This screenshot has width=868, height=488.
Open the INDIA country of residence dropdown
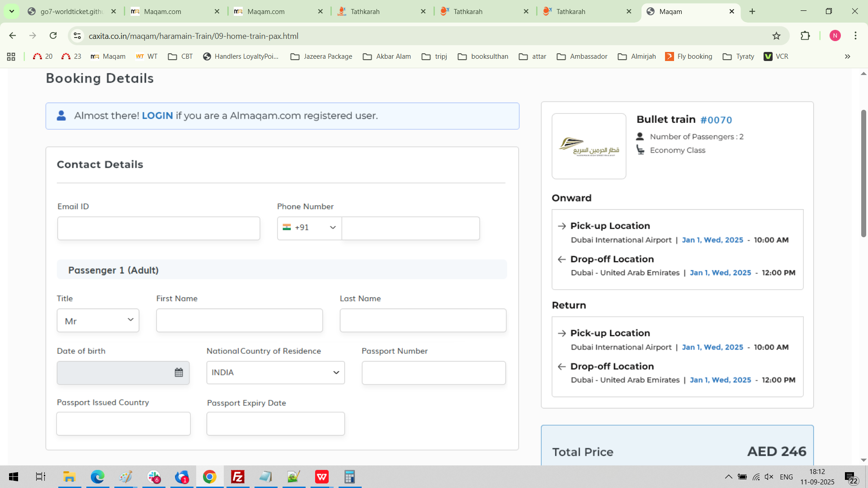275,373
